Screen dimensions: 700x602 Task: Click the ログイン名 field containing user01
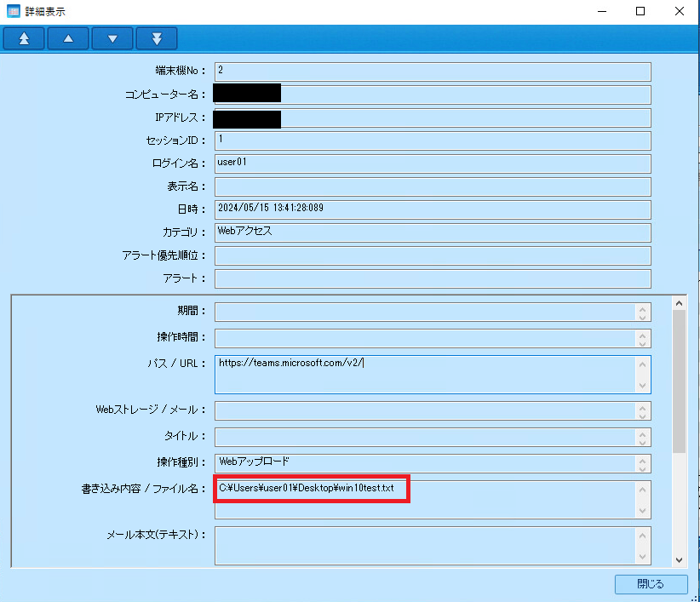(x=432, y=163)
